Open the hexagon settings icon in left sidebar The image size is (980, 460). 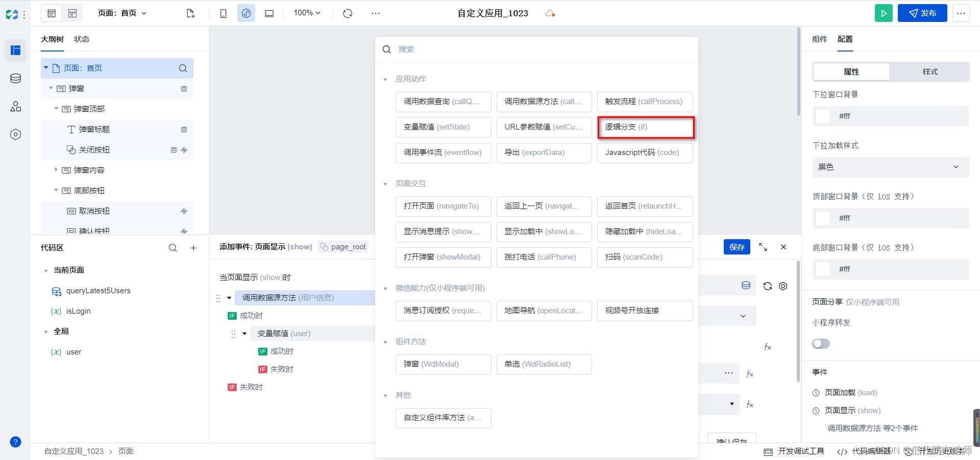(x=16, y=134)
